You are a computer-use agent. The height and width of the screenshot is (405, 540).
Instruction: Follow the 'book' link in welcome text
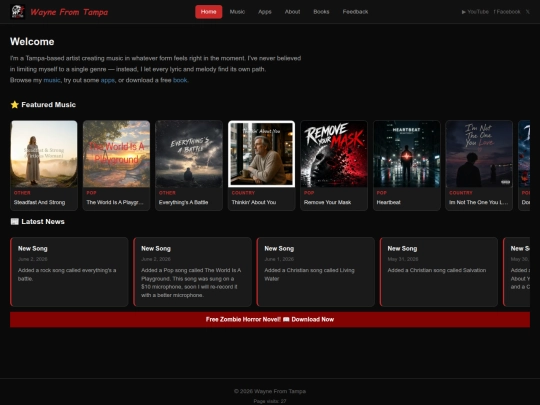tap(180, 80)
